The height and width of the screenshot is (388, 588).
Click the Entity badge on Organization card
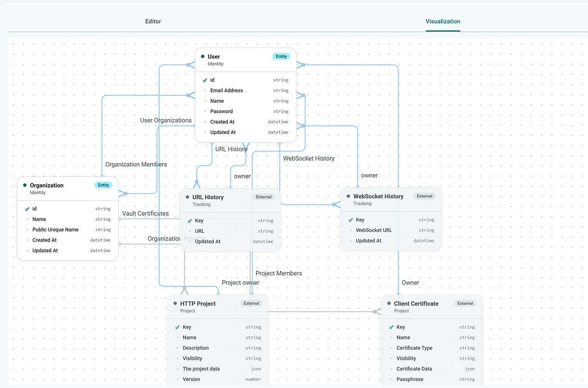click(103, 185)
